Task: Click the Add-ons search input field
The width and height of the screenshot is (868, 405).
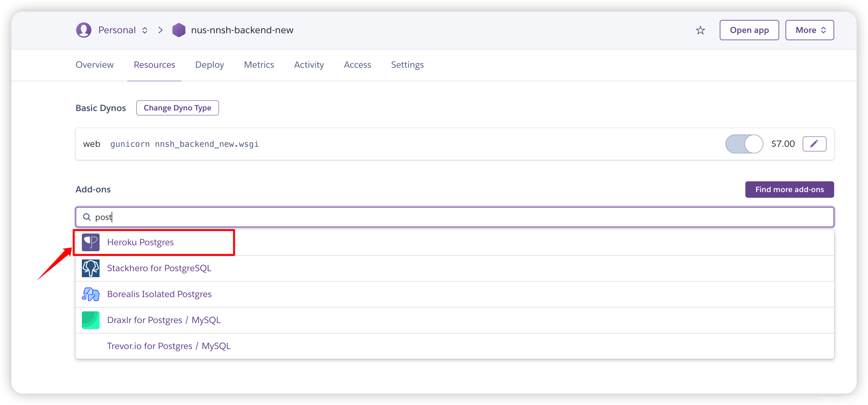Action: click(x=455, y=217)
